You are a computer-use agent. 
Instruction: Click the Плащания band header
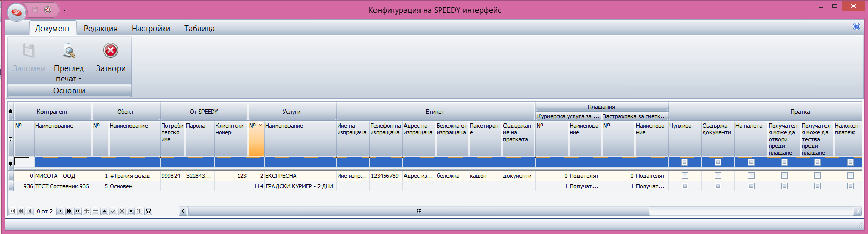click(x=601, y=107)
